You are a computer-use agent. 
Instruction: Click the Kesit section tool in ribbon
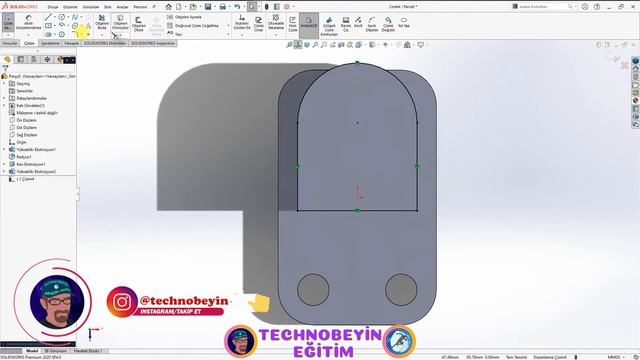click(x=358, y=22)
